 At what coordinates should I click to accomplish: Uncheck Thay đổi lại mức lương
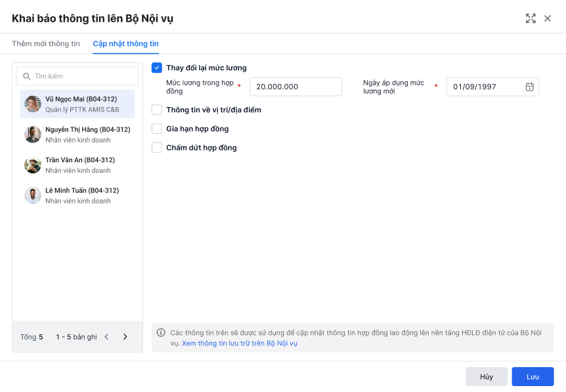[157, 68]
